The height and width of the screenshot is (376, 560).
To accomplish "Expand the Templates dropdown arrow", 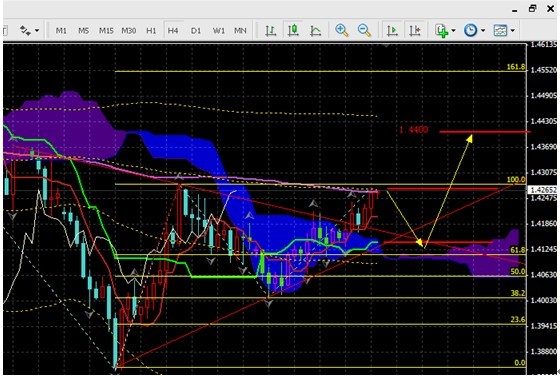I will [x=512, y=31].
